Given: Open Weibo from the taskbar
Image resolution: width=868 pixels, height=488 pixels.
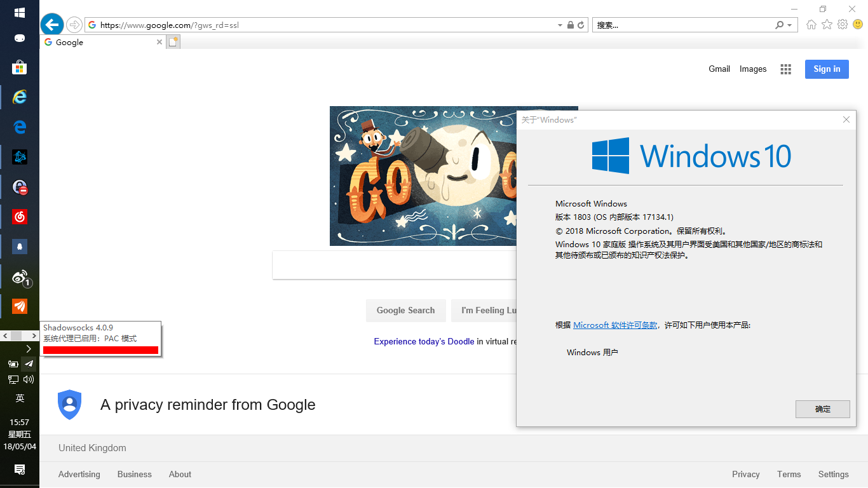Looking at the screenshot, I should pyautogui.click(x=20, y=278).
